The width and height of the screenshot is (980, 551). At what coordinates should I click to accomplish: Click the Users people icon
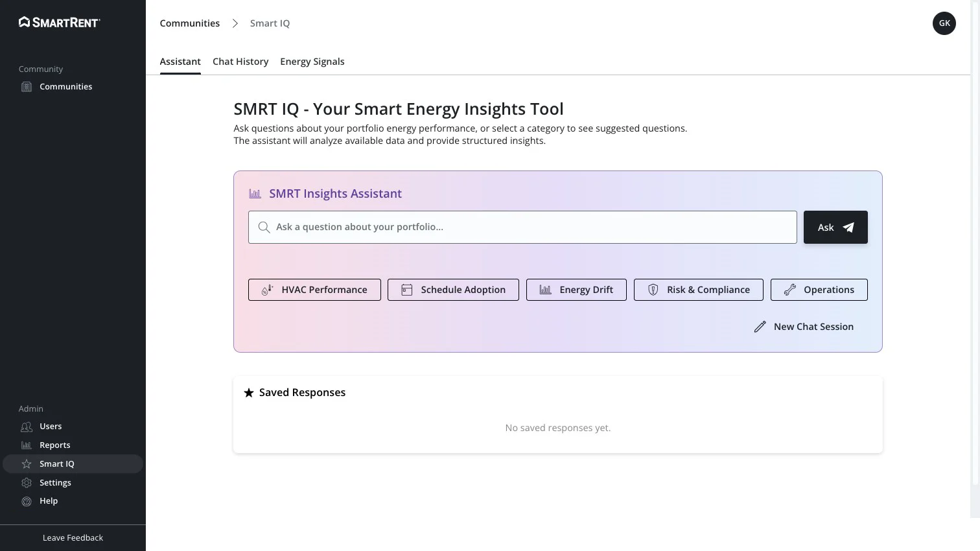[x=27, y=427]
